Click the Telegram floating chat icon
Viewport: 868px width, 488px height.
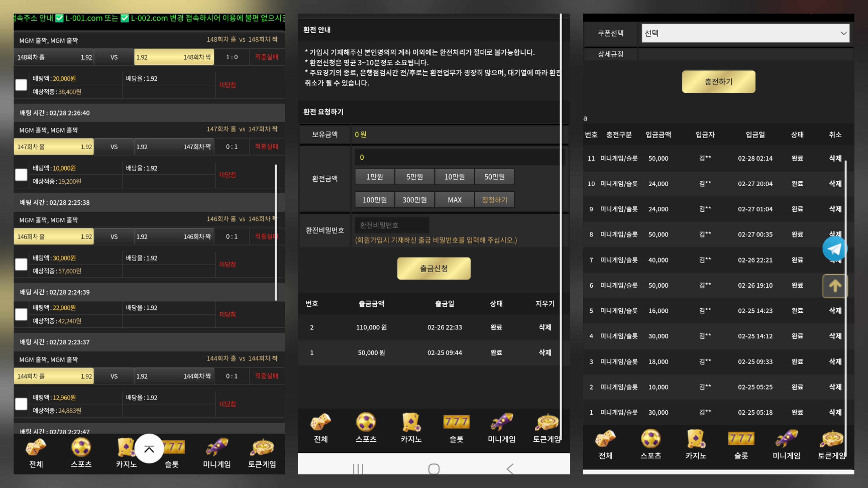pyautogui.click(x=835, y=249)
